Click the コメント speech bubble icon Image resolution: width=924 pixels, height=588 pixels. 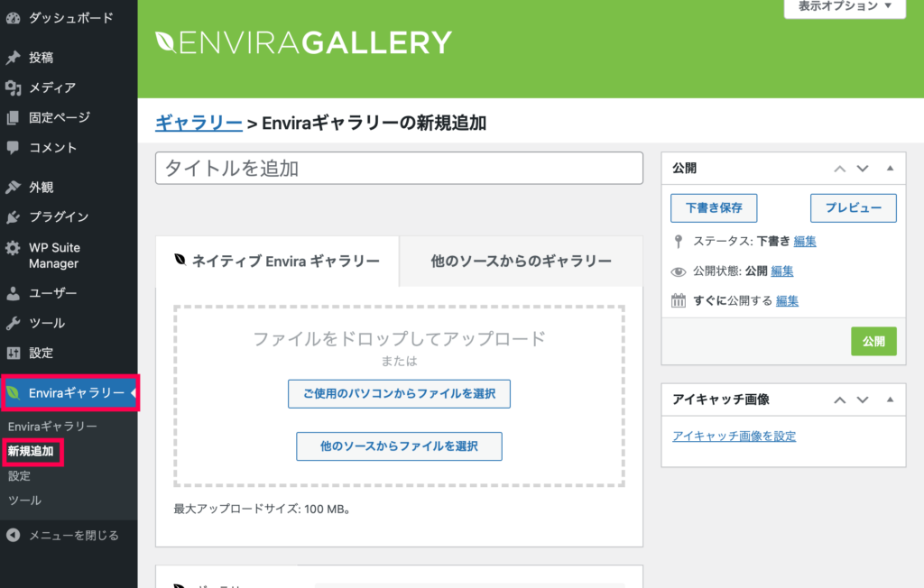tap(13, 147)
